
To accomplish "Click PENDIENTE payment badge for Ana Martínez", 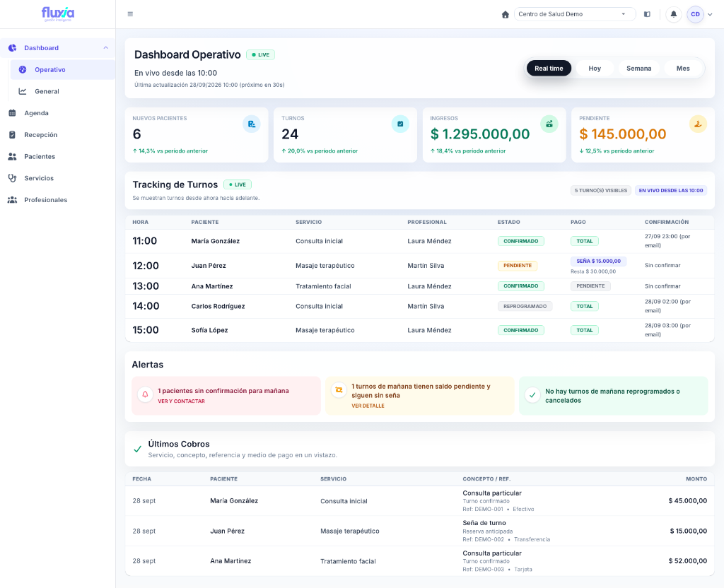I will [590, 286].
